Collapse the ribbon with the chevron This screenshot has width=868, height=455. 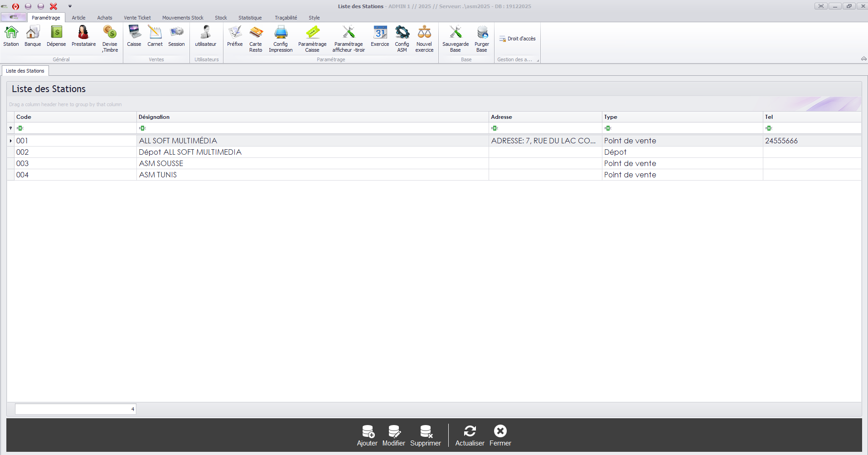click(x=863, y=59)
